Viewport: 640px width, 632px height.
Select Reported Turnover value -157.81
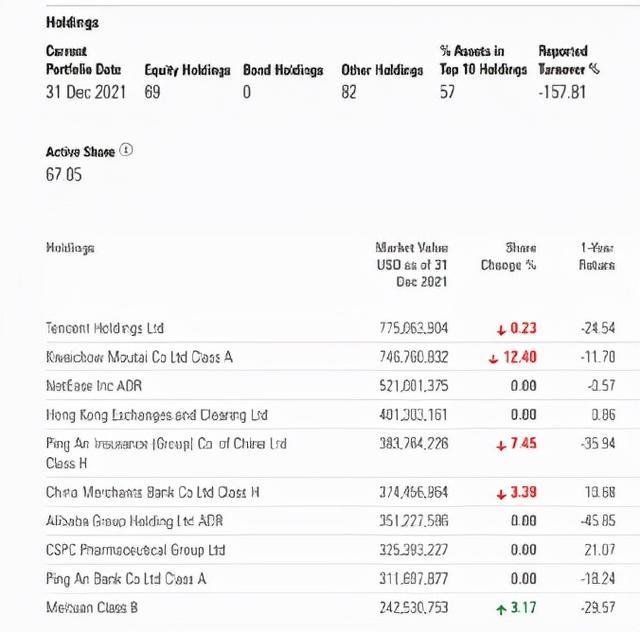[562, 92]
